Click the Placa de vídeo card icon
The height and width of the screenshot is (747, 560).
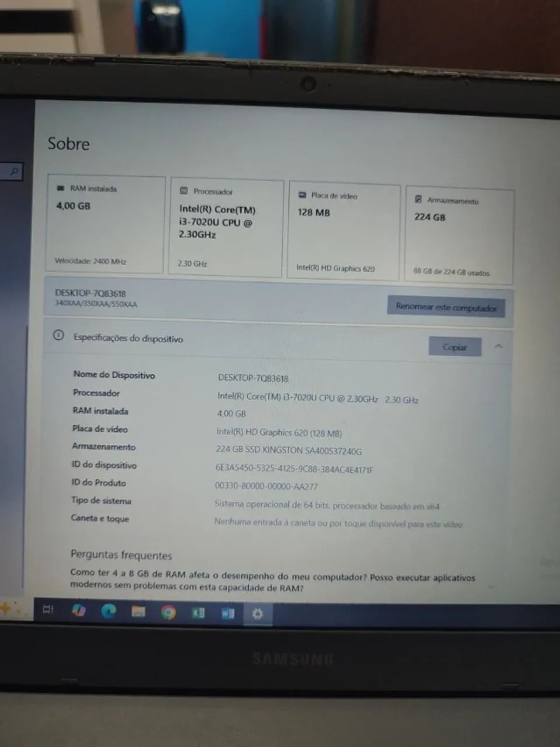pyautogui.click(x=302, y=195)
